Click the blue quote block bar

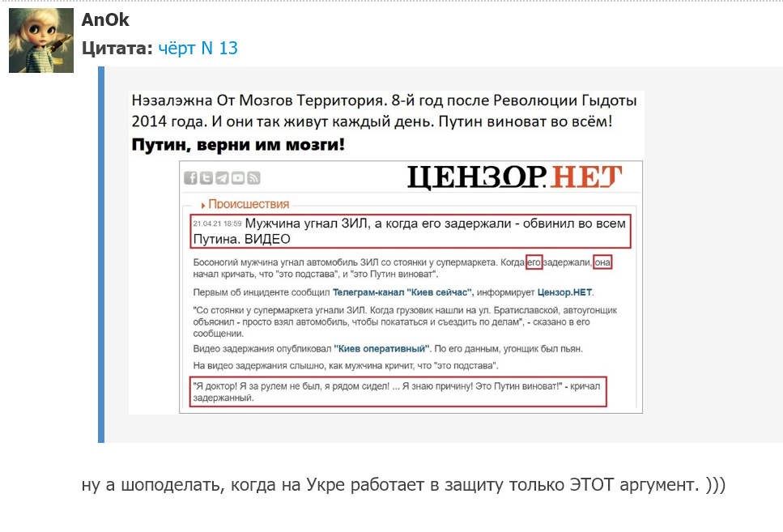(101, 255)
